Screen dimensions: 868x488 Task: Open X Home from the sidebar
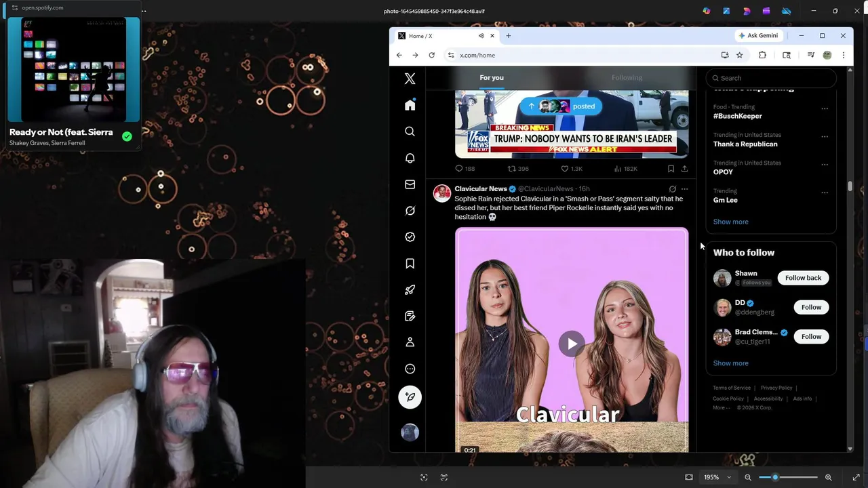coord(410,105)
